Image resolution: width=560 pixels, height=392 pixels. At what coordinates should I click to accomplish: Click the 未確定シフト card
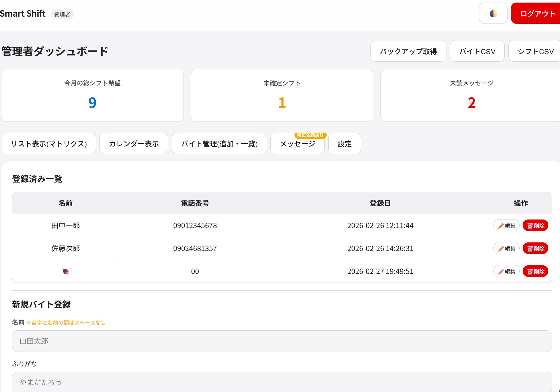pyautogui.click(x=282, y=95)
